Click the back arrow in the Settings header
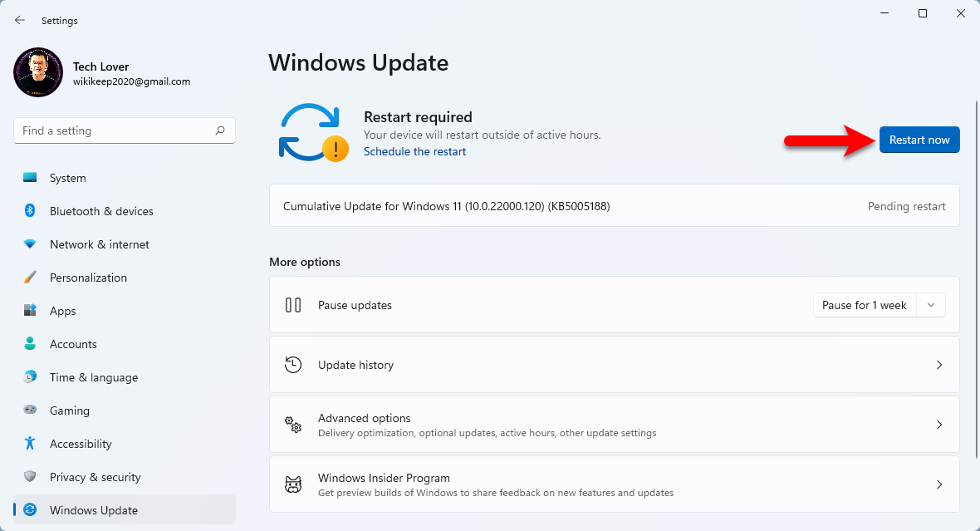 20,21
